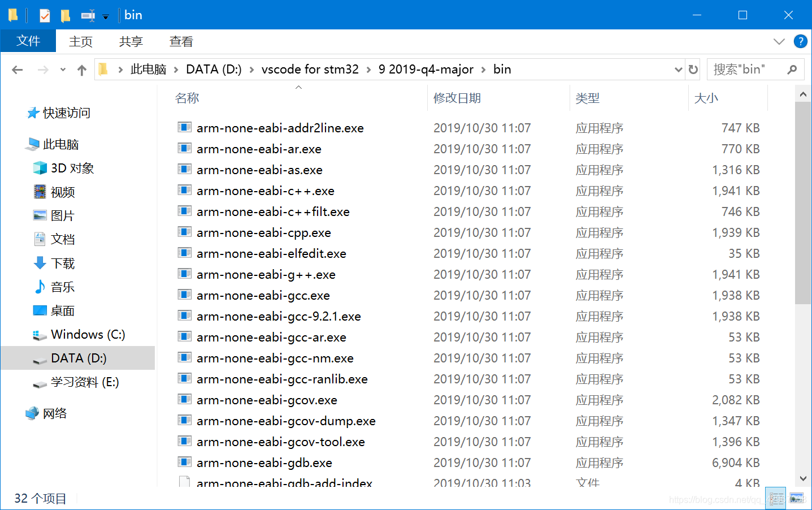Viewport: 812px width, 510px height.
Task: Click vscode for stm32 breadcrumb
Action: [x=310, y=69]
